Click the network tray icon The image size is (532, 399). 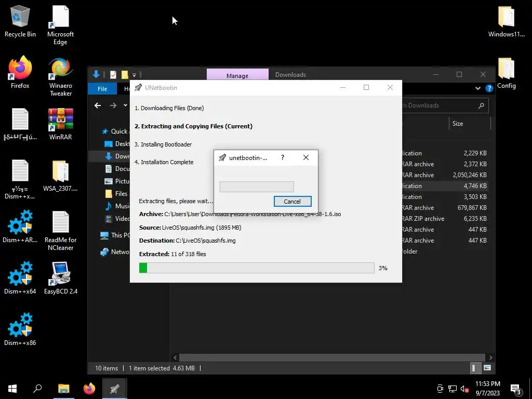click(453, 389)
